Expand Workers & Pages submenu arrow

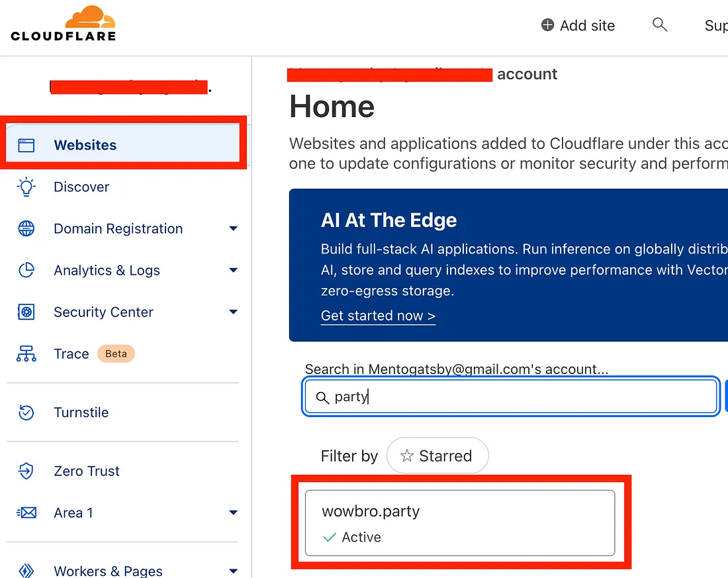coord(233,571)
